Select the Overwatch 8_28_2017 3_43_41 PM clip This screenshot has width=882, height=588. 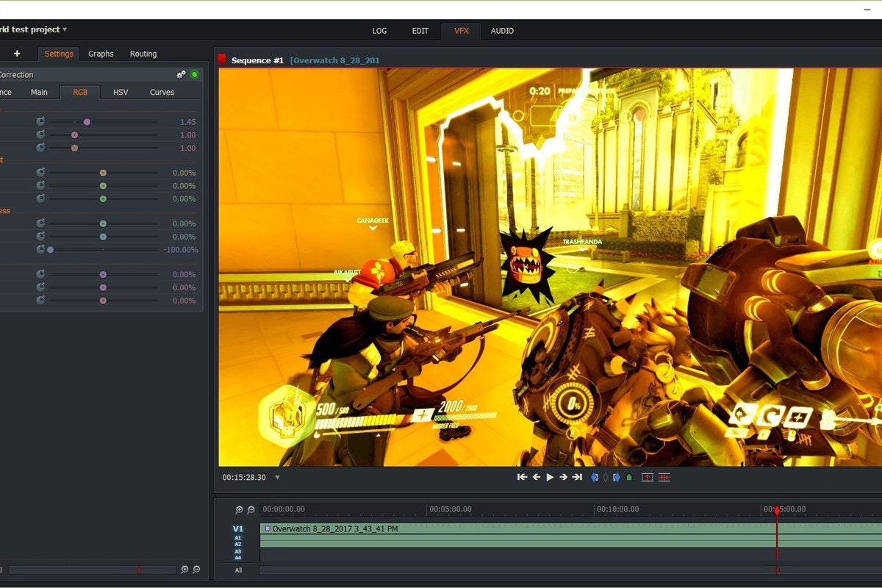571,528
